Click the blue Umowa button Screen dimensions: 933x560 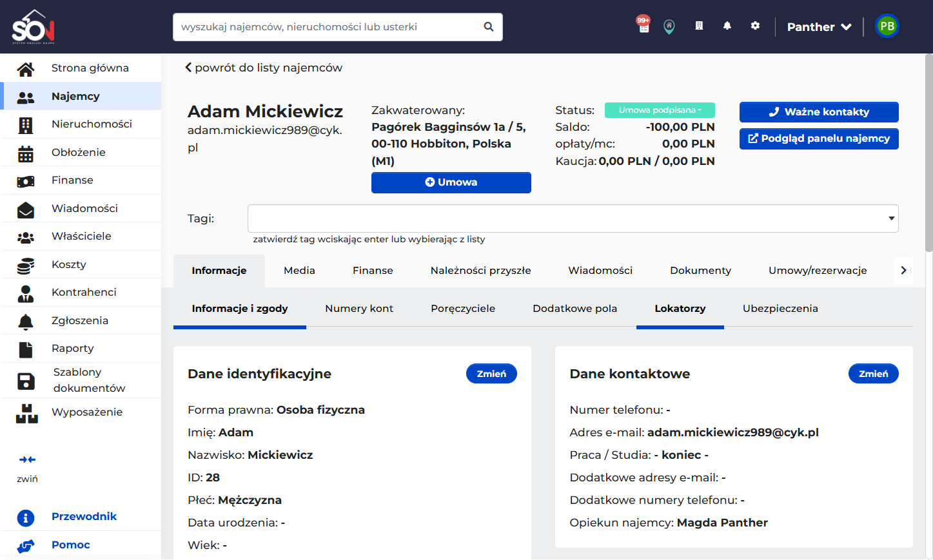(x=451, y=182)
